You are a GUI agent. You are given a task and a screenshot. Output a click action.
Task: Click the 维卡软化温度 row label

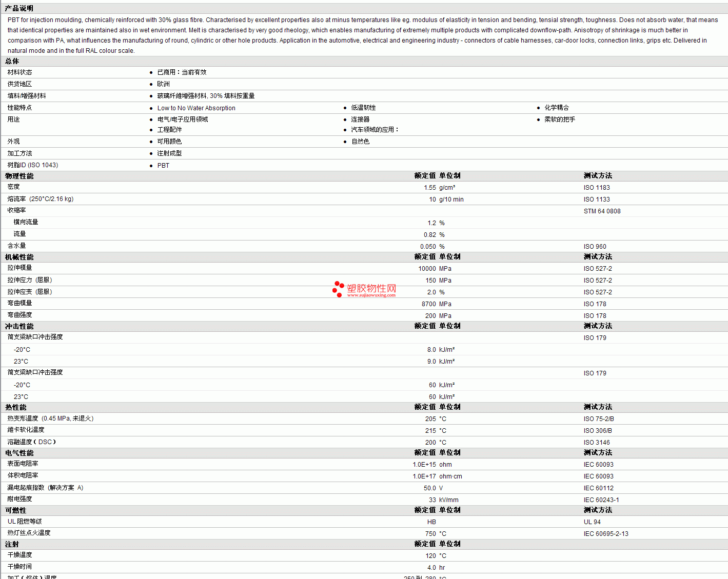tap(26, 430)
